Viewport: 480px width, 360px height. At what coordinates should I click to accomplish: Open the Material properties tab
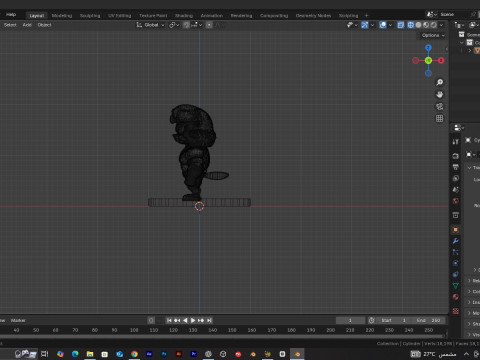[x=456, y=297]
